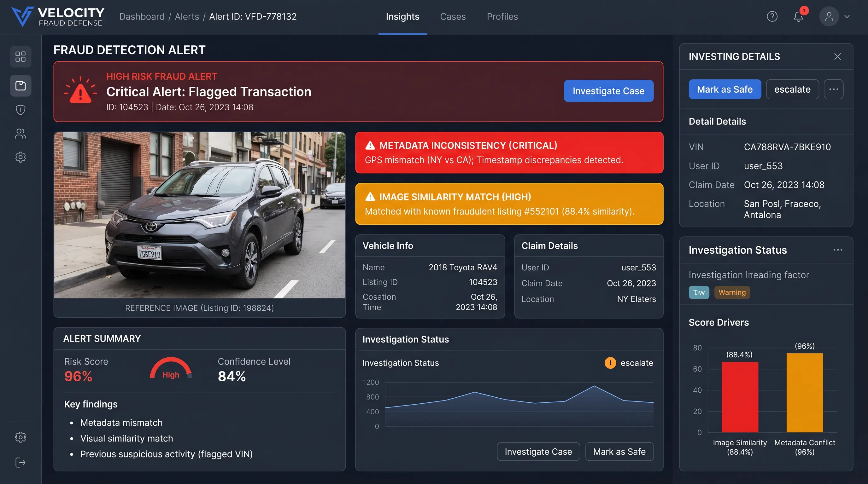Open the dashboard grid icon in sidebar
Viewport: 868px width, 484px height.
point(21,56)
